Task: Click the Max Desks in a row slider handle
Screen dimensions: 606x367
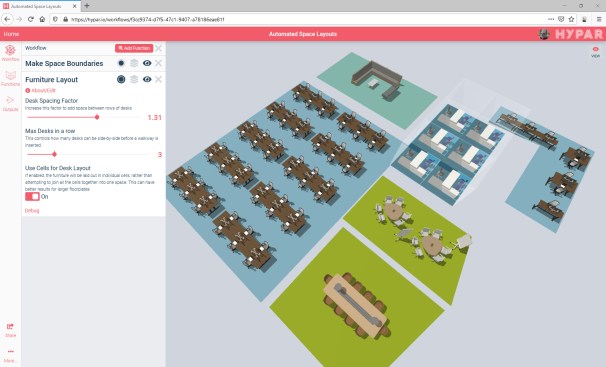Action: coord(54,154)
